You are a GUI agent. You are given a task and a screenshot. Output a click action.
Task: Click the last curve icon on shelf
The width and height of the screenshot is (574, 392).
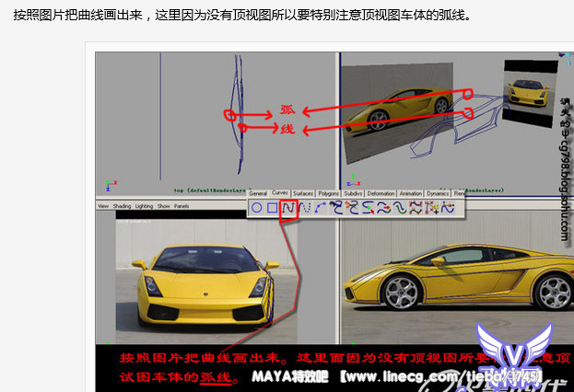[449, 208]
